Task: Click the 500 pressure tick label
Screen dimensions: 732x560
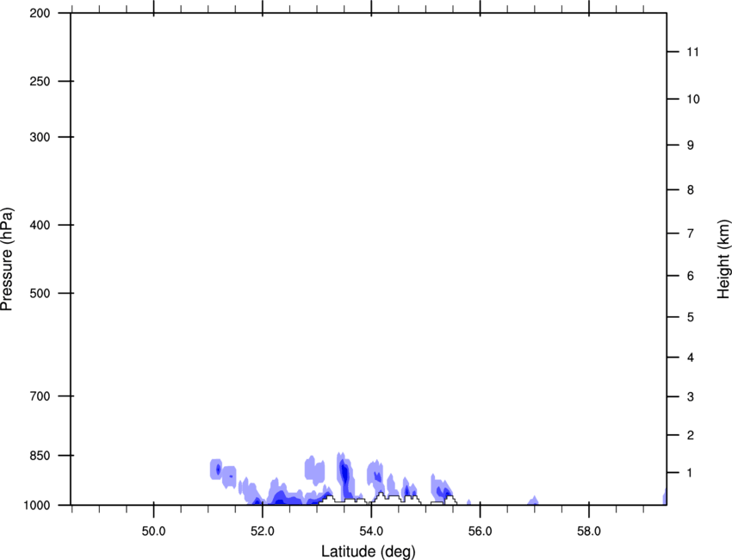Action: pyautogui.click(x=40, y=293)
